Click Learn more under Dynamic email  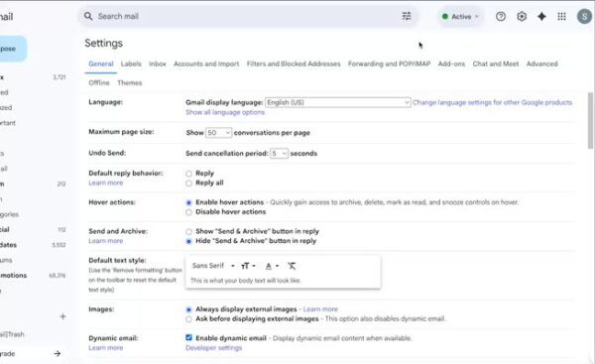pyautogui.click(x=106, y=348)
